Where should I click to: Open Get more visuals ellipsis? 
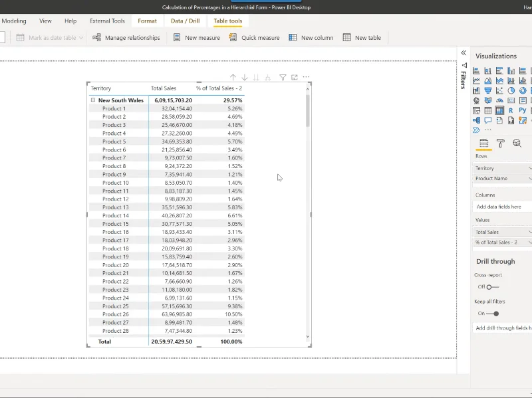coord(488,130)
